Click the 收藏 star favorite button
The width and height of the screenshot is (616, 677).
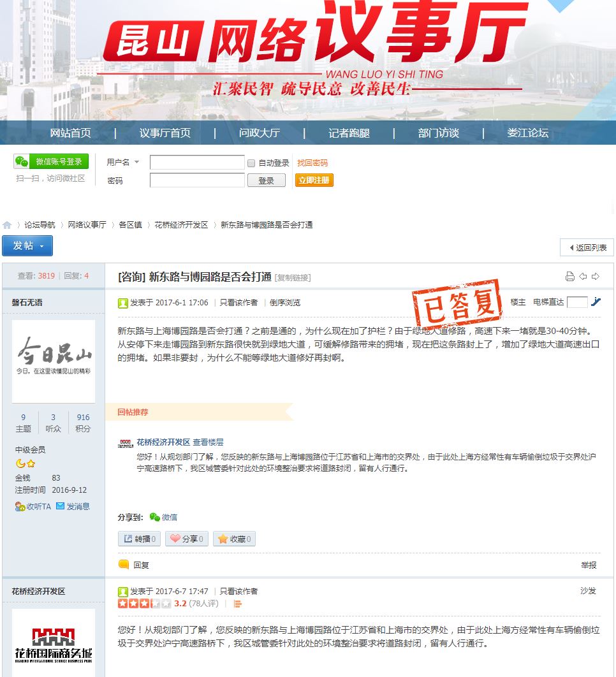click(x=234, y=539)
